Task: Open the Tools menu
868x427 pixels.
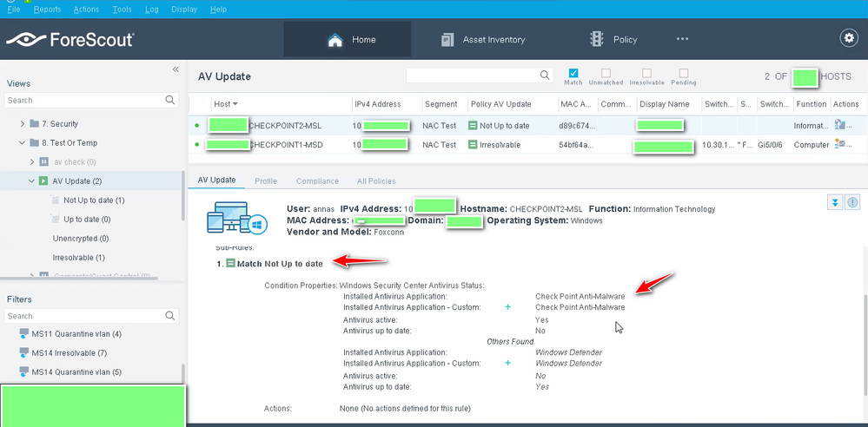Action: 122,10
